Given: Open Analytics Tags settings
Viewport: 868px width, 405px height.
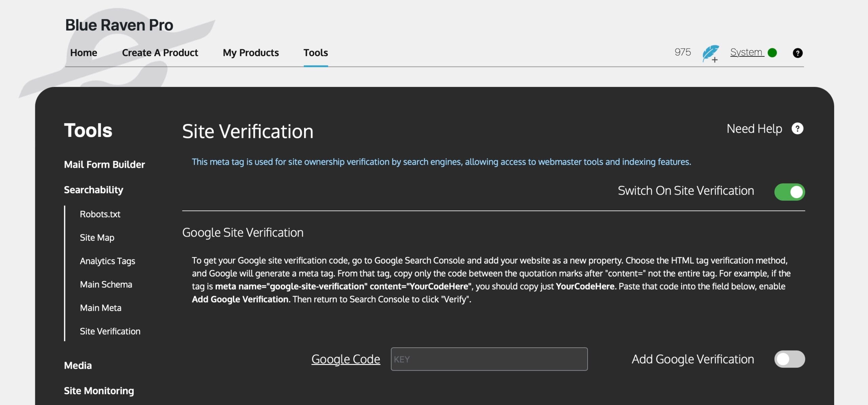Looking at the screenshot, I should coord(107,261).
